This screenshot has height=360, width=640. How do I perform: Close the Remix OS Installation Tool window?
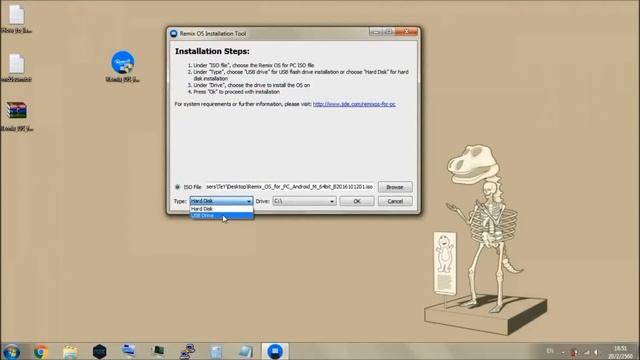pyautogui.click(x=407, y=31)
